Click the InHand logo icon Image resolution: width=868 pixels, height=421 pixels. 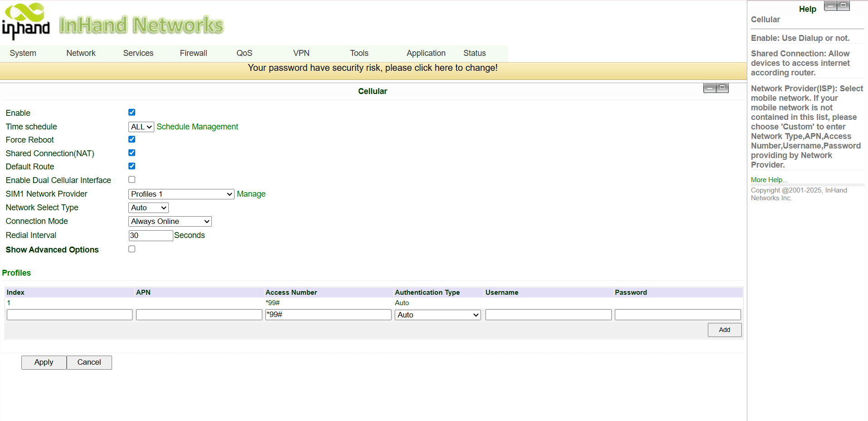(26, 21)
